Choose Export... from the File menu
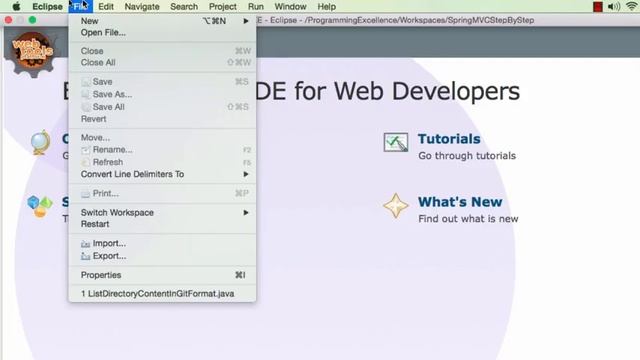Image resolution: width=640 pixels, height=360 pixels. [x=162, y=256]
